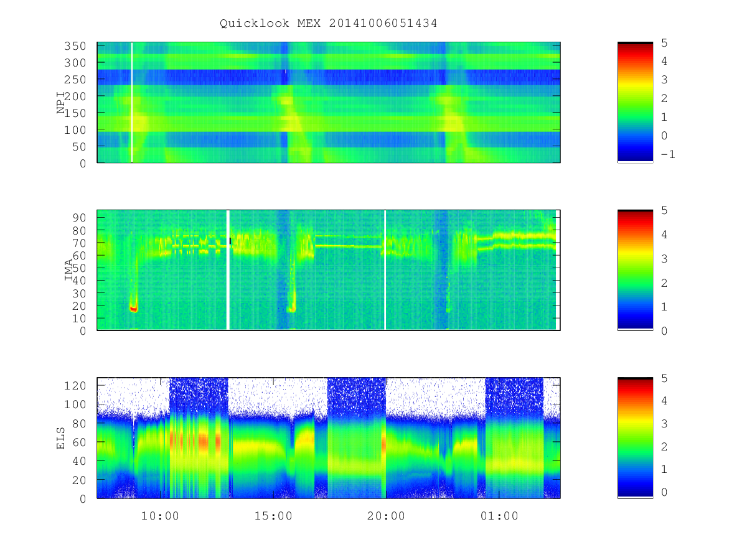Click inside the IMA spectrogram panel

pyautogui.click(x=329, y=270)
